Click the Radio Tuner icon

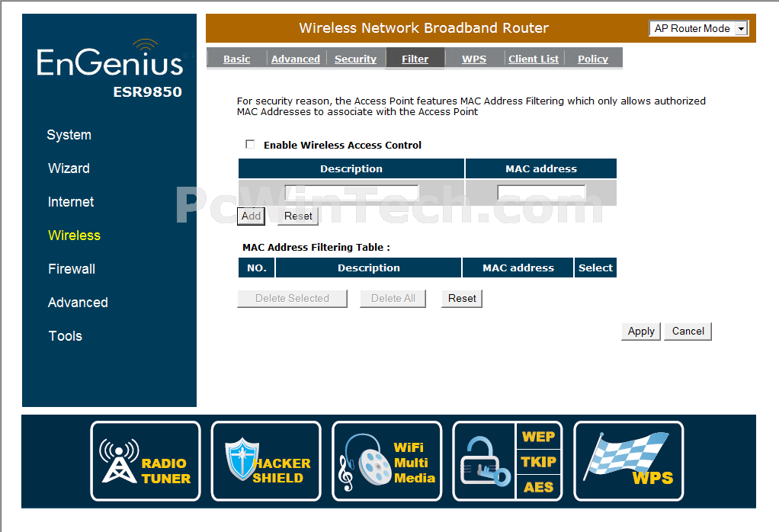(x=146, y=461)
